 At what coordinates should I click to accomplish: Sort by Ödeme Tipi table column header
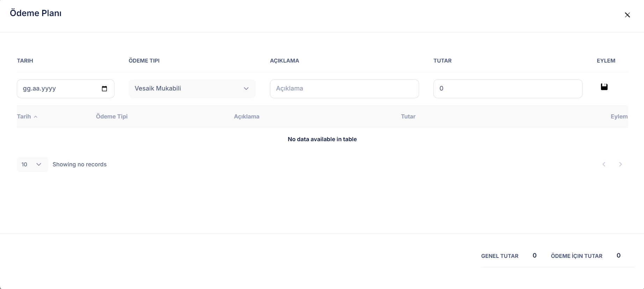click(112, 117)
